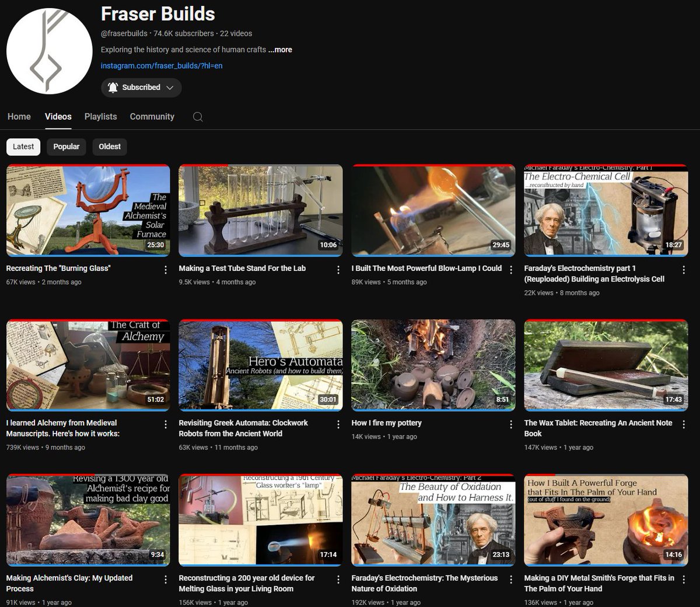
Task: Play the test tube stand thumbnail
Action: [261, 210]
